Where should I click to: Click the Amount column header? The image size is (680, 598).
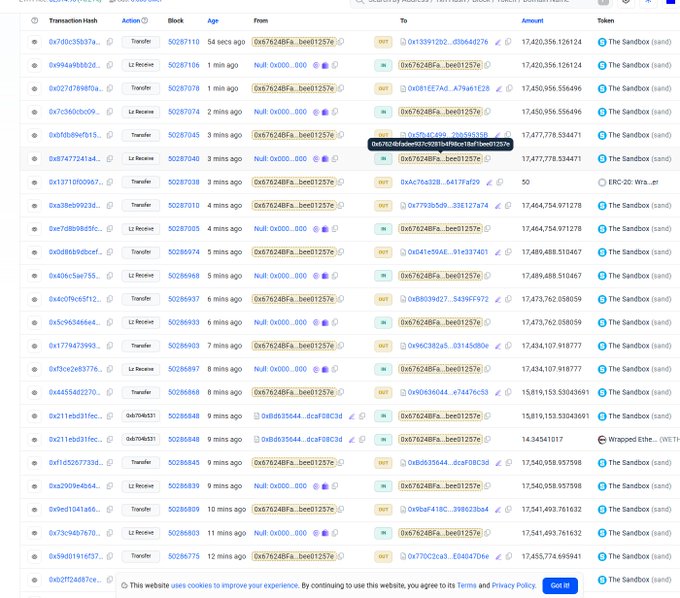tap(532, 20)
